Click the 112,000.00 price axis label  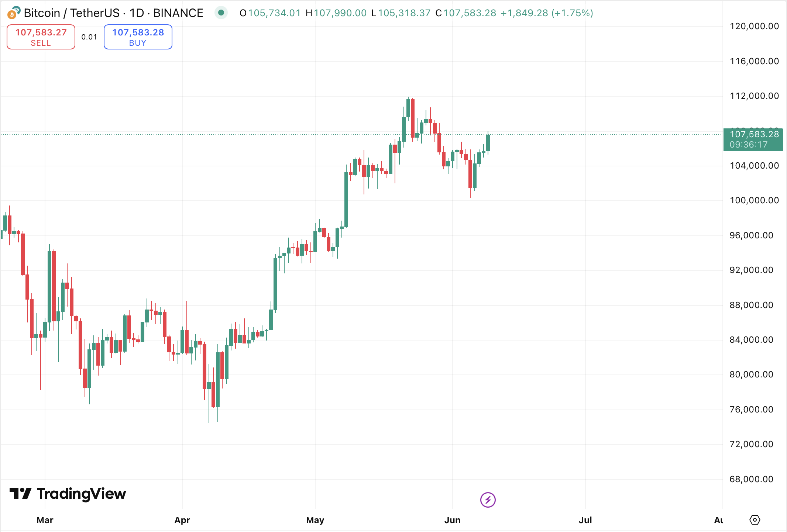pos(754,96)
